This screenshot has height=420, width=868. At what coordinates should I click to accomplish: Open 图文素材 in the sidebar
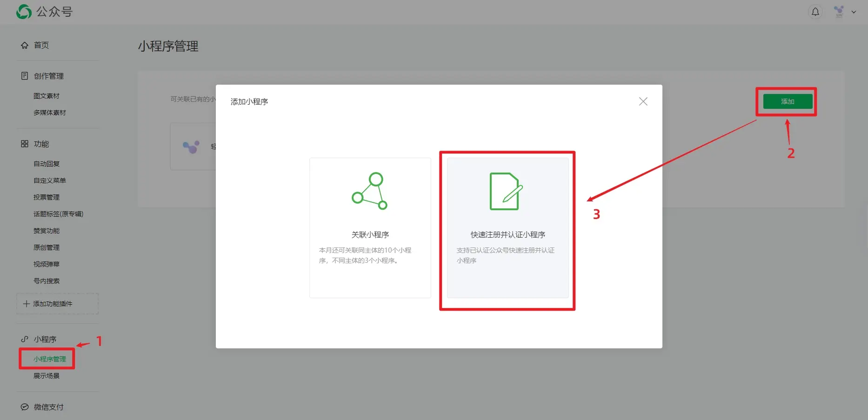point(47,96)
